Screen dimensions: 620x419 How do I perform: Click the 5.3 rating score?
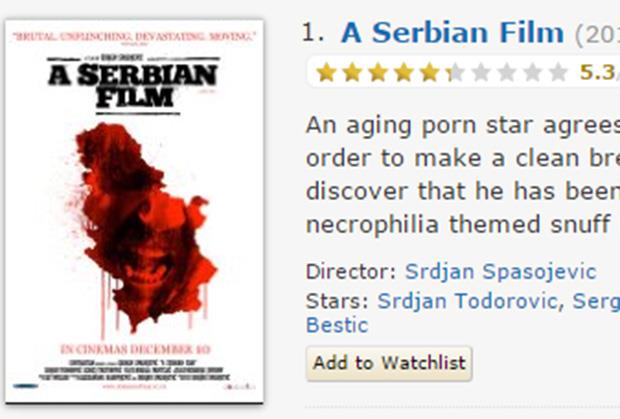596,72
